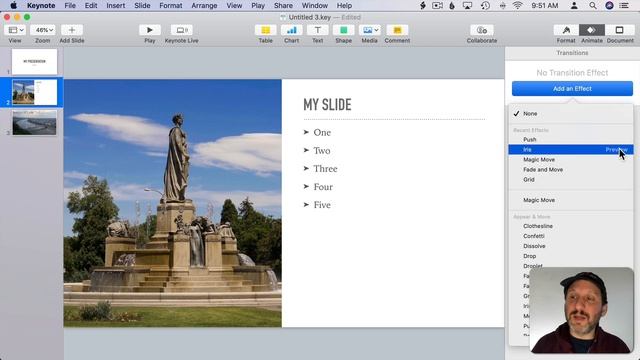The height and width of the screenshot is (360, 640).
Task: Click the Play slideshow icon
Action: [x=149, y=30]
